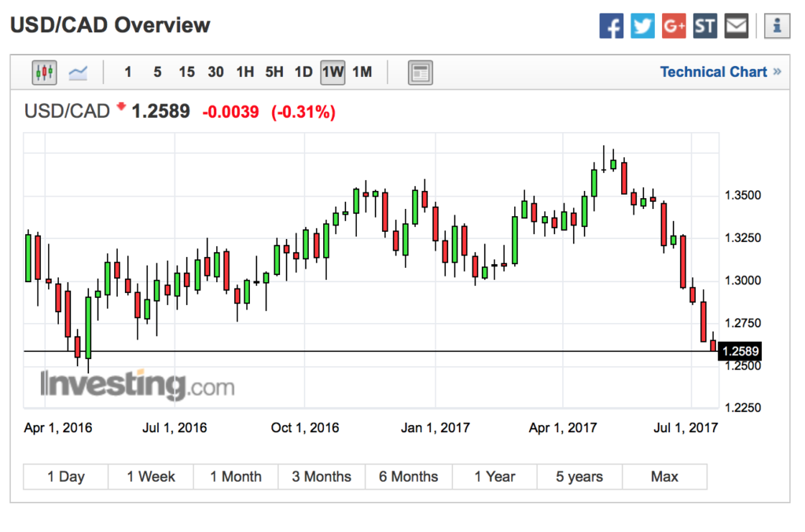Share the chart on Twitter

(642, 26)
